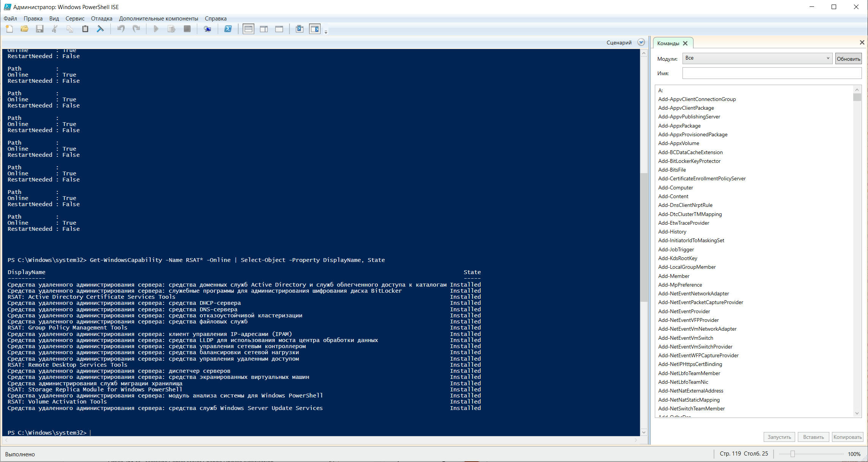Open the Сервис menu
The image size is (868, 462).
point(75,18)
